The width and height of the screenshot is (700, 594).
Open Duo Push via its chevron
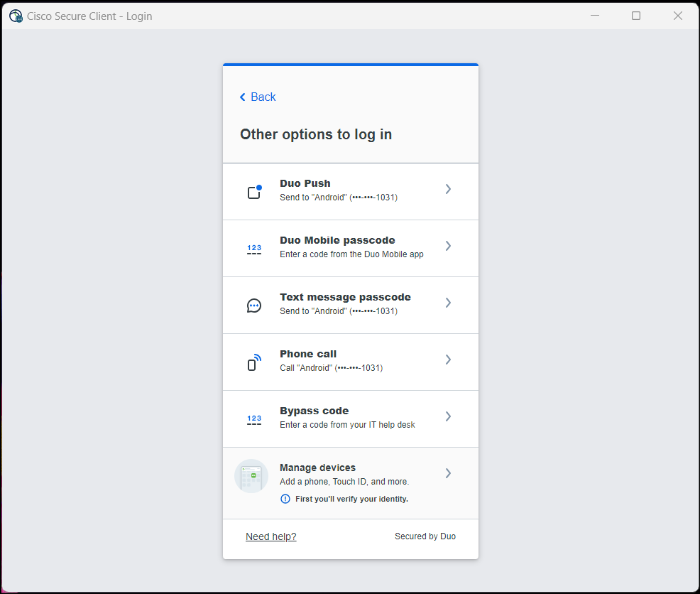coord(448,189)
